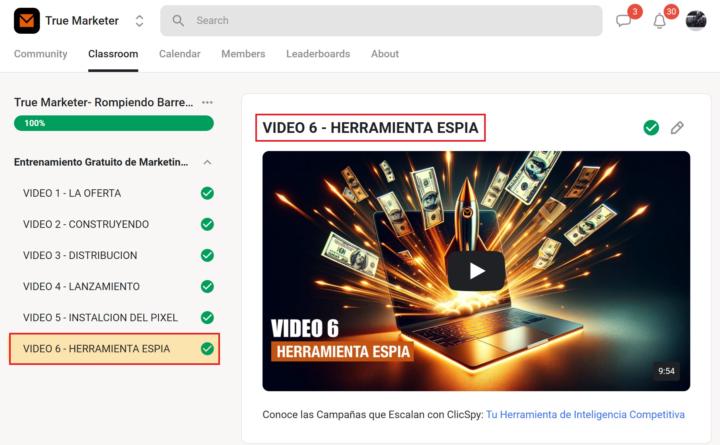
Task: Click the VIDEO 6 - HERRAMIENTA ESPIA page heading
Action: click(370, 128)
